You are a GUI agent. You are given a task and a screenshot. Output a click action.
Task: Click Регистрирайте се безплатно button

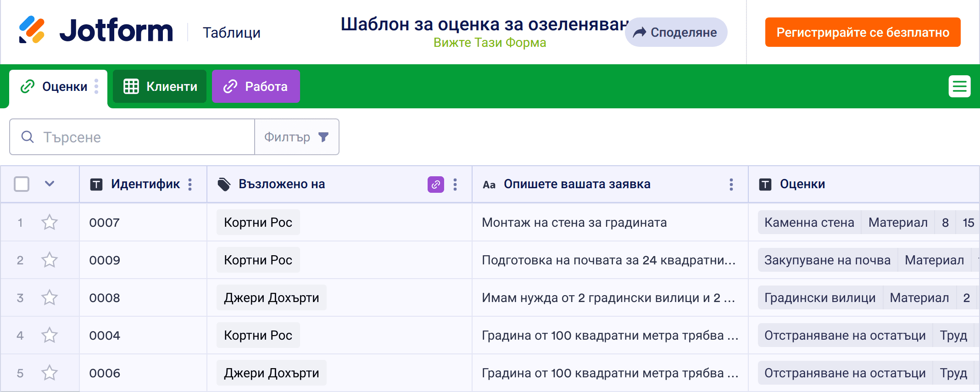click(x=863, y=32)
